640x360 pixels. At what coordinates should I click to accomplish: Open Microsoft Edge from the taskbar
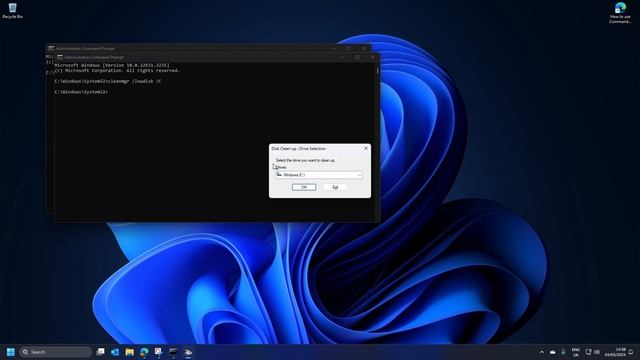(144, 352)
